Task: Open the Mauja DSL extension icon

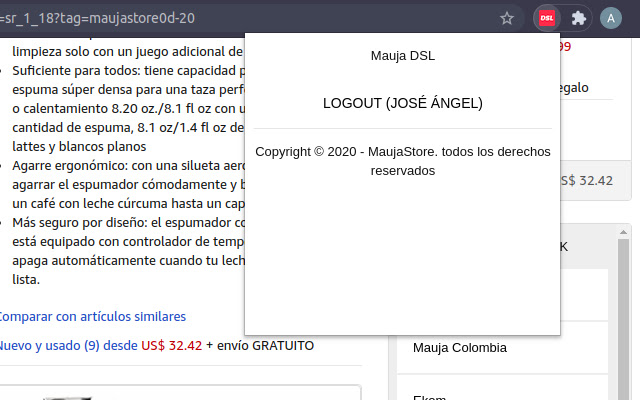Action: pos(547,18)
